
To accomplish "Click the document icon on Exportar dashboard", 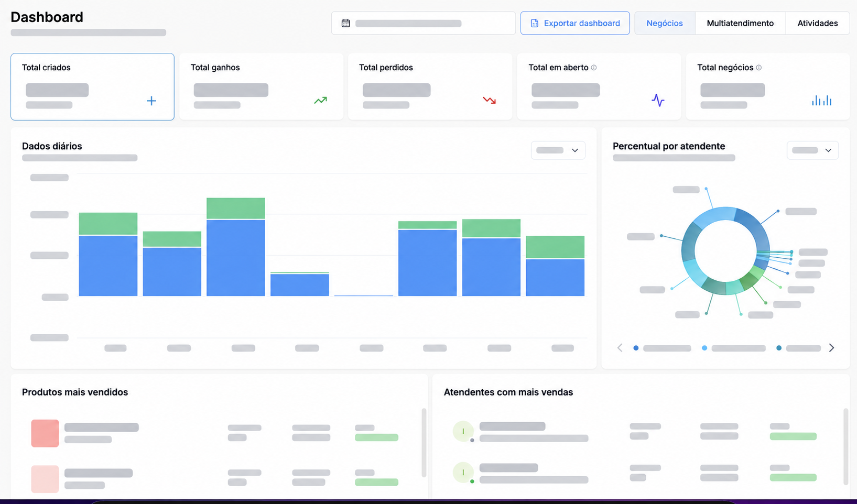I will (x=535, y=23).
